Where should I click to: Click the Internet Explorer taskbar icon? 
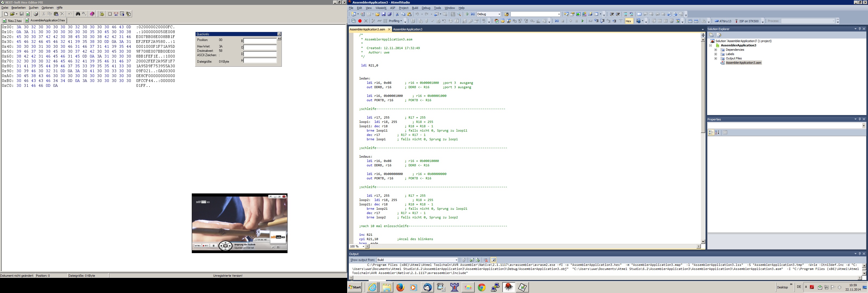[x=373, y=287]
